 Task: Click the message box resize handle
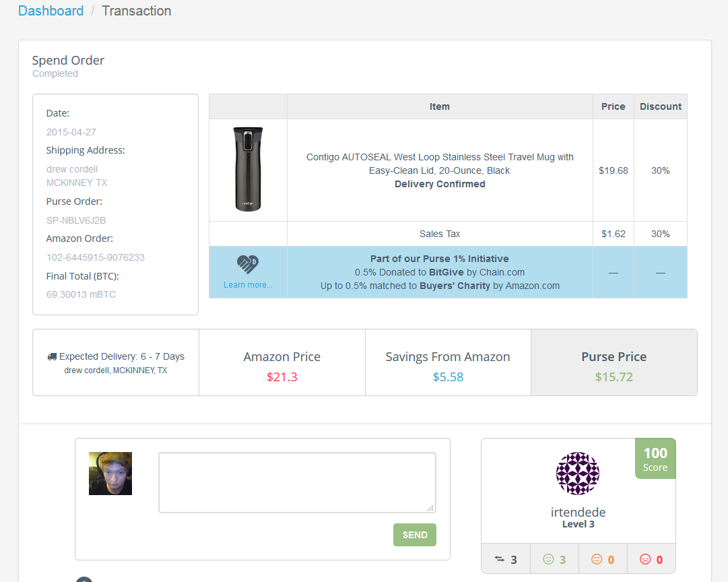pyautogui.click(x=431, y=508)
